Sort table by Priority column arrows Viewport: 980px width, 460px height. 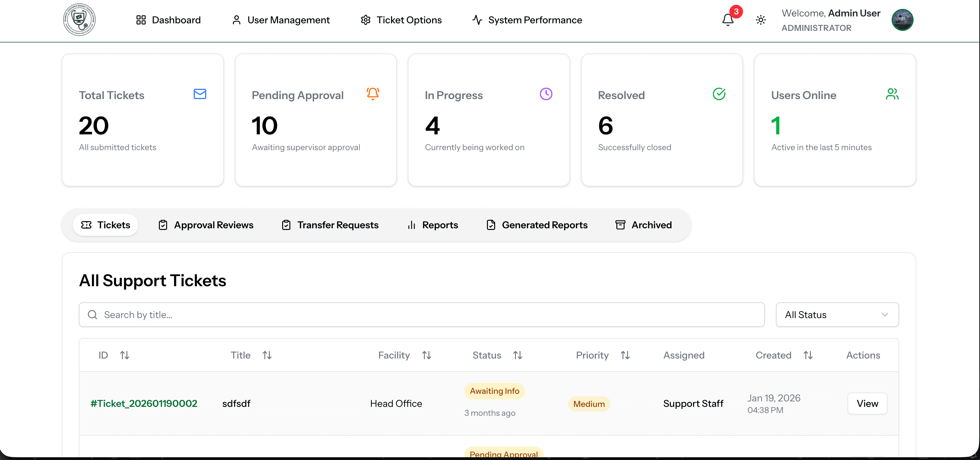point(625,355)
